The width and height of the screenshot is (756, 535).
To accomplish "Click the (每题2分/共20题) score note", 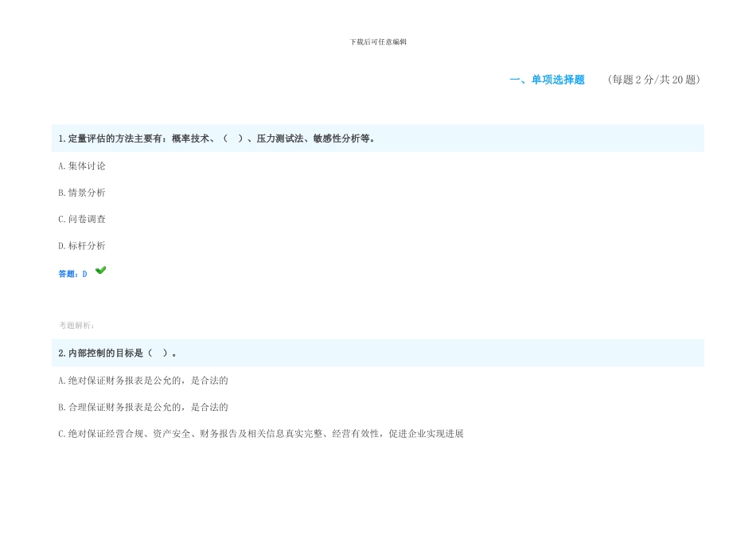I will [654, 80].
